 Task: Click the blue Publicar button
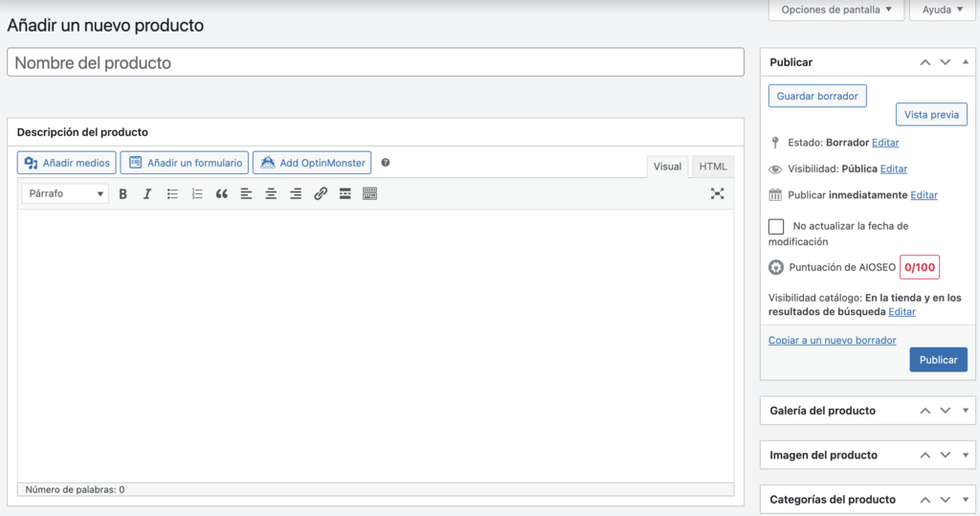tap(938, 360)
